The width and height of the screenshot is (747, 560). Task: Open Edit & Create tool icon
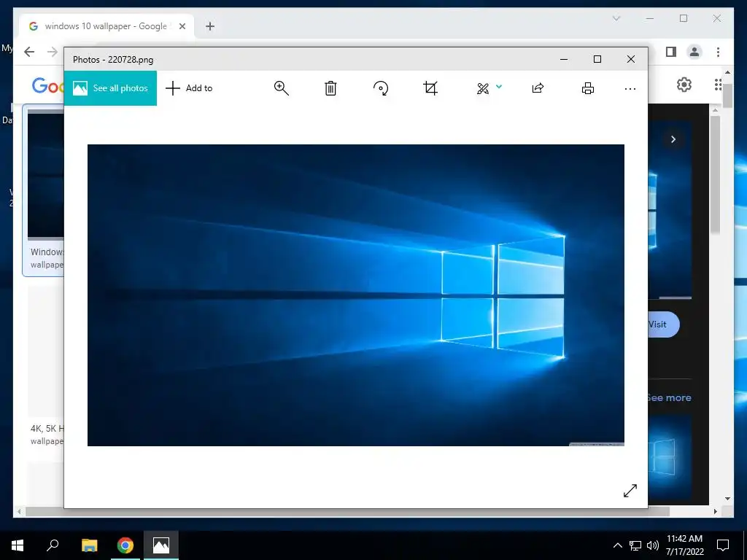pyautogui.click(x=483, y=88)
